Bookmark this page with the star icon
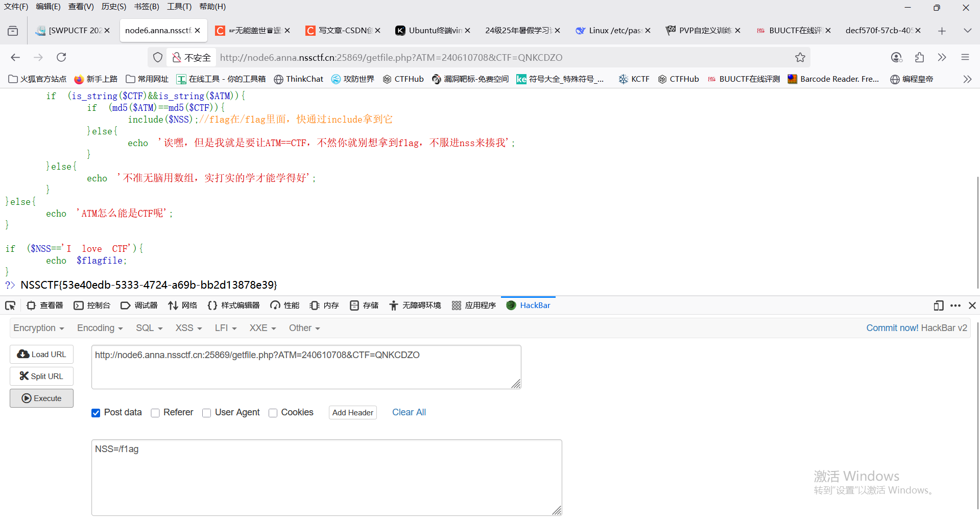The width and height of the screenshot is (980, 518). tap(800, 57)
